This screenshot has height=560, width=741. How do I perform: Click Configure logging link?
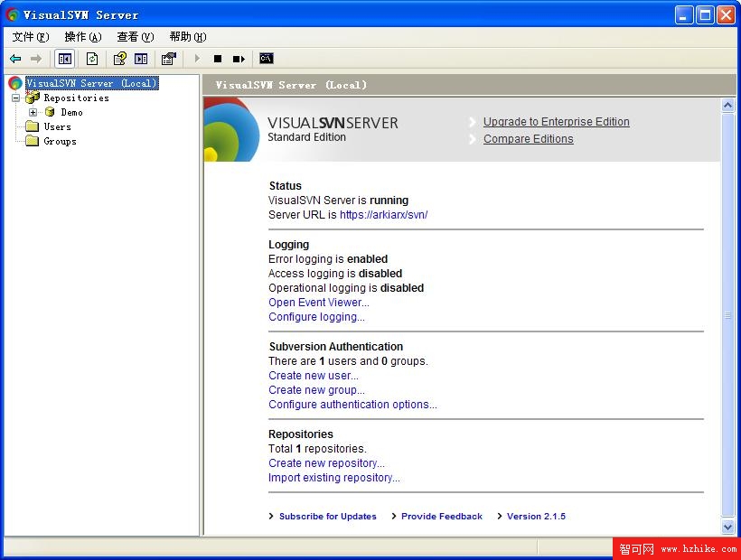coord(316,317)
